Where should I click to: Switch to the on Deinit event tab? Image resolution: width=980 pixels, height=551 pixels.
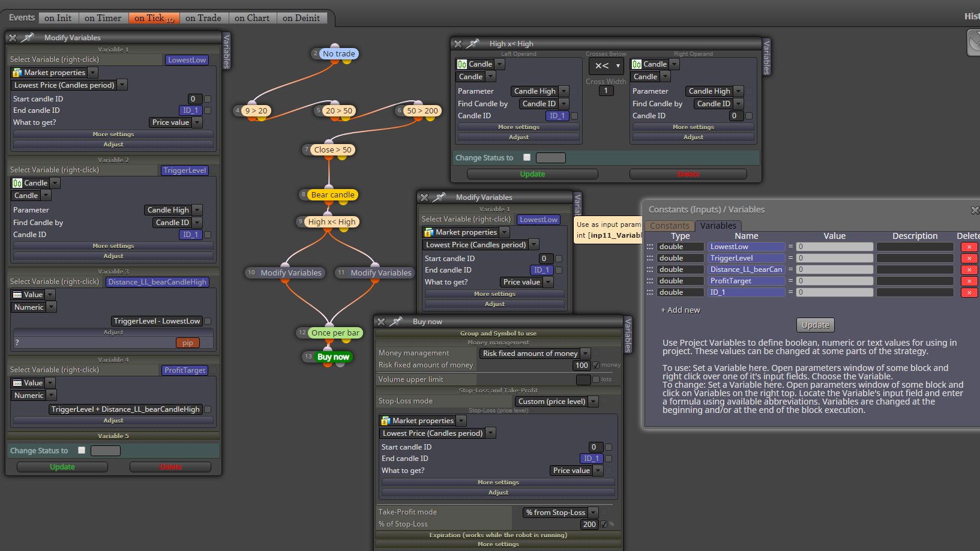tap(301, 18)
